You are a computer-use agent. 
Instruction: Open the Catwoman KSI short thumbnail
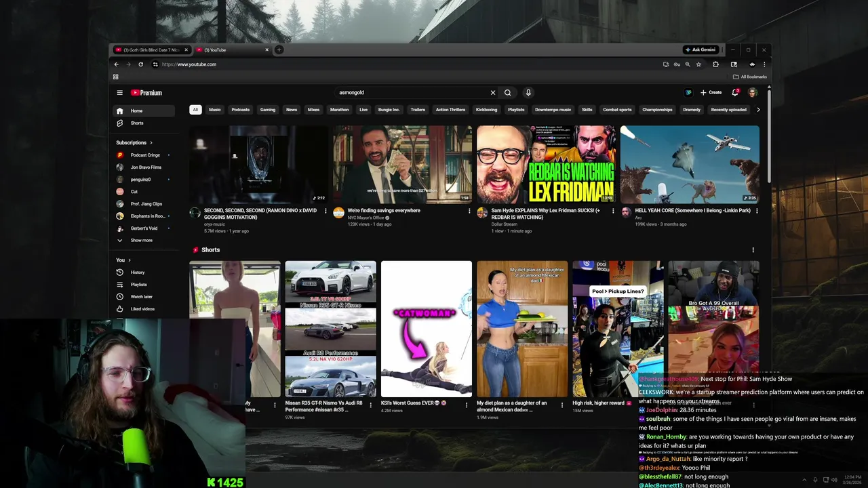click(427, 329)
